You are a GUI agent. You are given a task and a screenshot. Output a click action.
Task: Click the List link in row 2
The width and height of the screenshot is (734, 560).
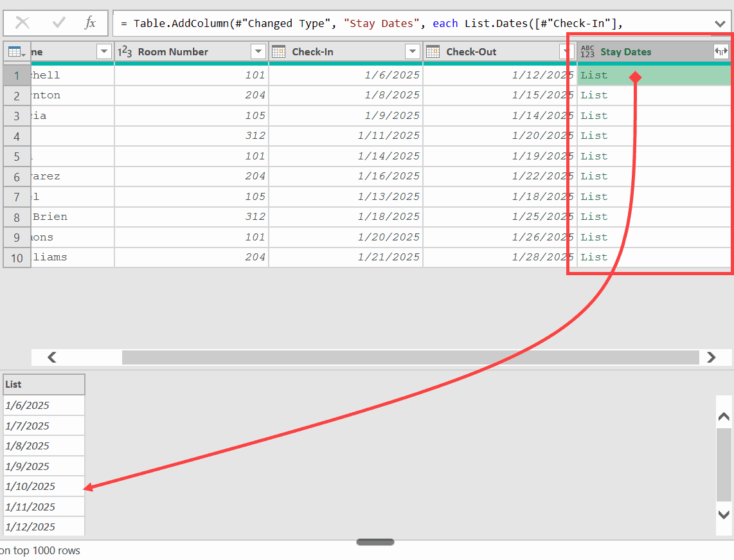pos(594,95)
